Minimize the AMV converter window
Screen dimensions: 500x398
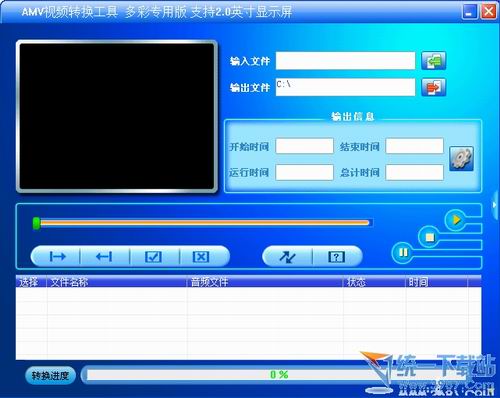(x=470, y=12)
